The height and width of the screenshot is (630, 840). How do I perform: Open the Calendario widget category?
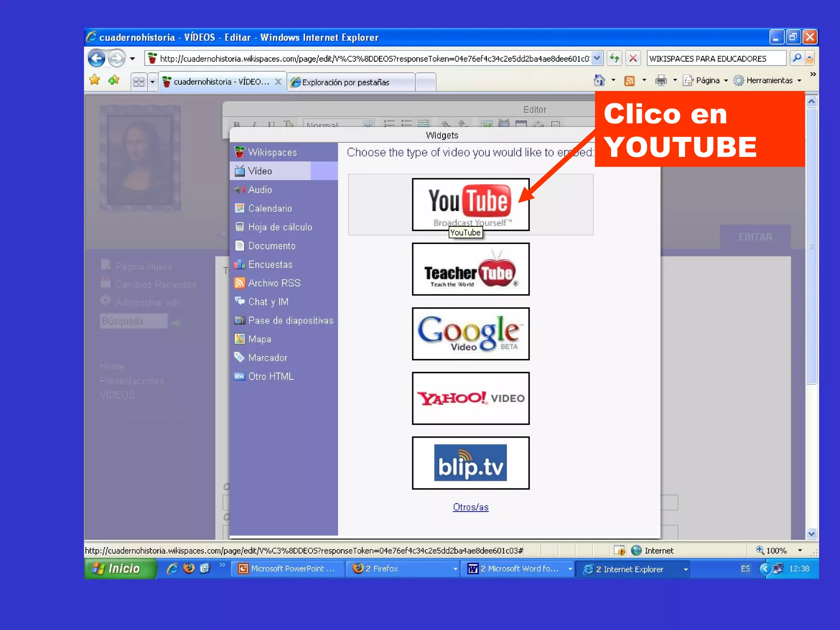click(x=283, y=208)
